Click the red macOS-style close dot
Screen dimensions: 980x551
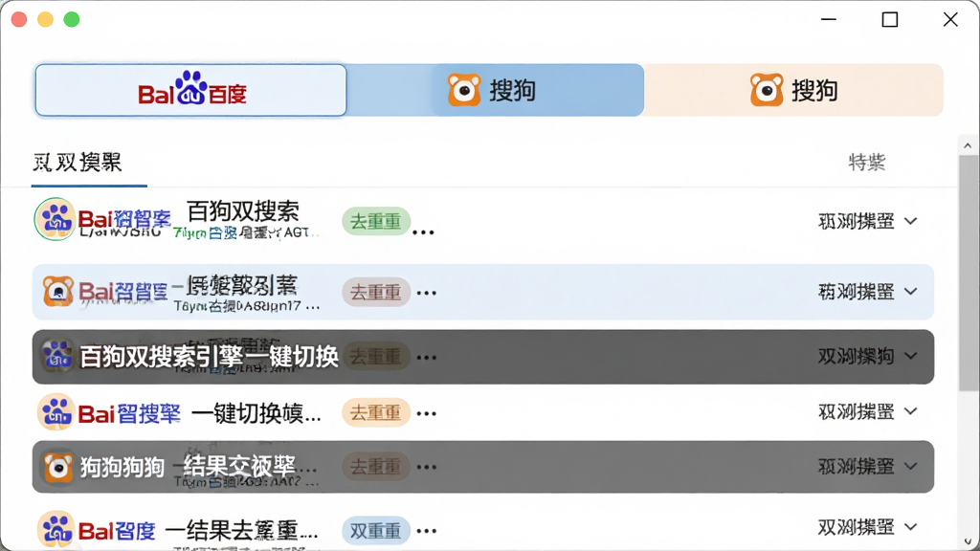click(x=19, y=19)
